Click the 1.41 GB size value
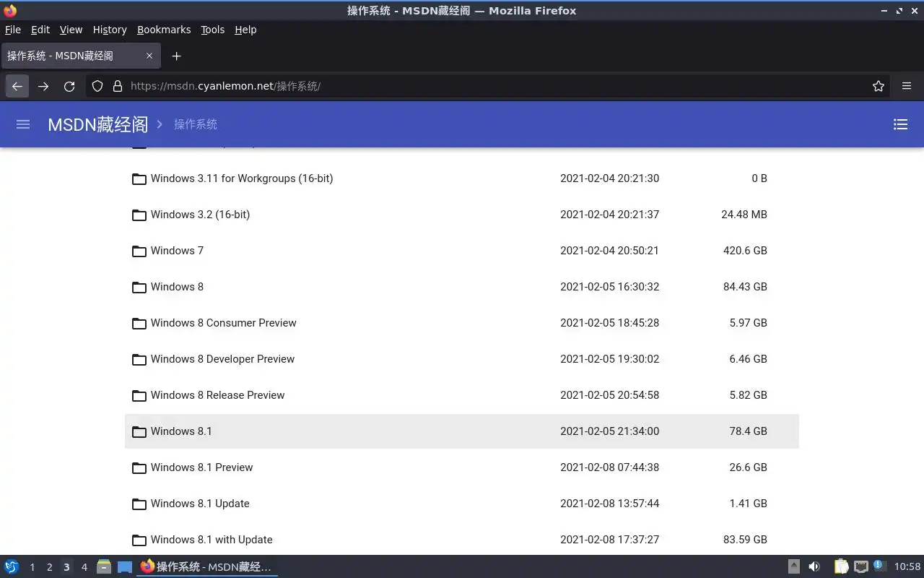The height and width of the screenshot is (578, 924). (748, 504)
